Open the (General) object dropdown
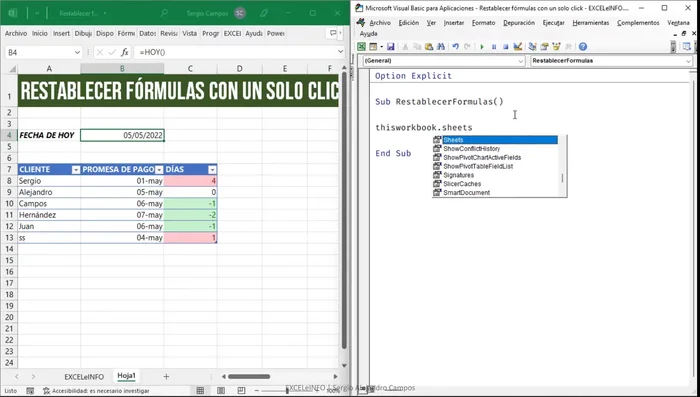 click(521, 61)
